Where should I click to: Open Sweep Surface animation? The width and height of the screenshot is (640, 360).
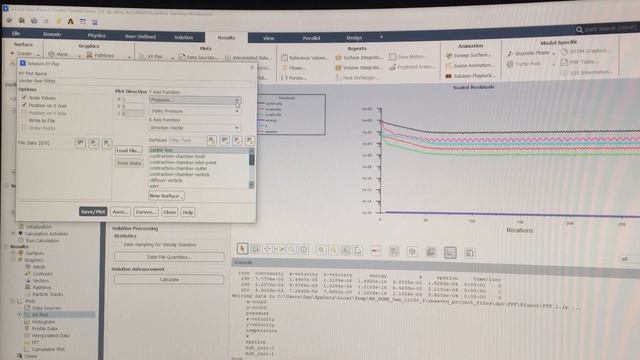pyautogui.click(x=469, y=55)
